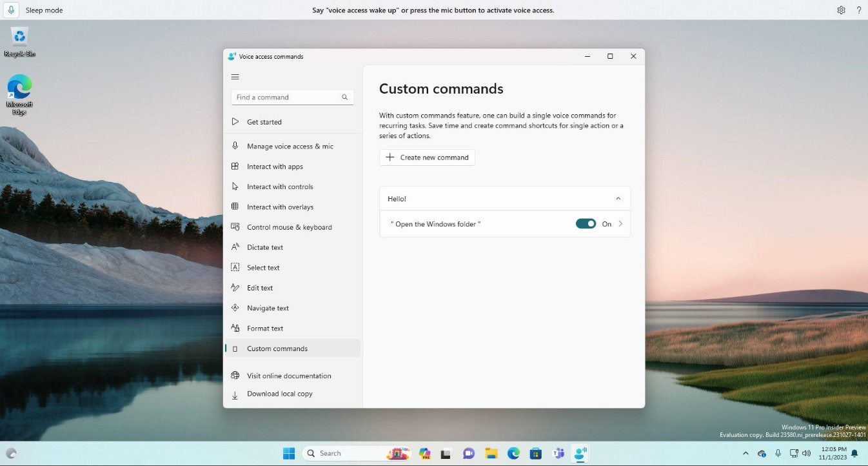Open the Windows Start menu
Image resolution: width=868 pixels, height=466 pixels.
[288, 454]
